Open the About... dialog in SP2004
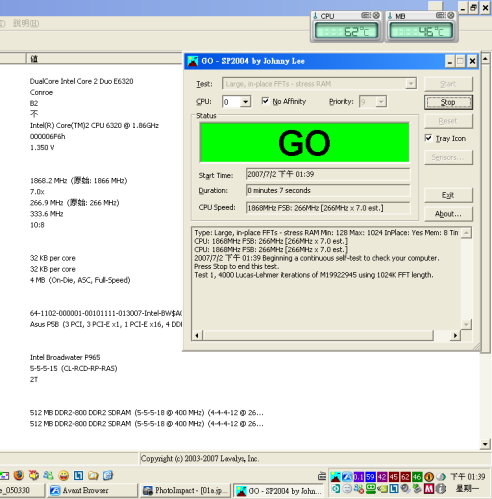 tap(448, 214)
